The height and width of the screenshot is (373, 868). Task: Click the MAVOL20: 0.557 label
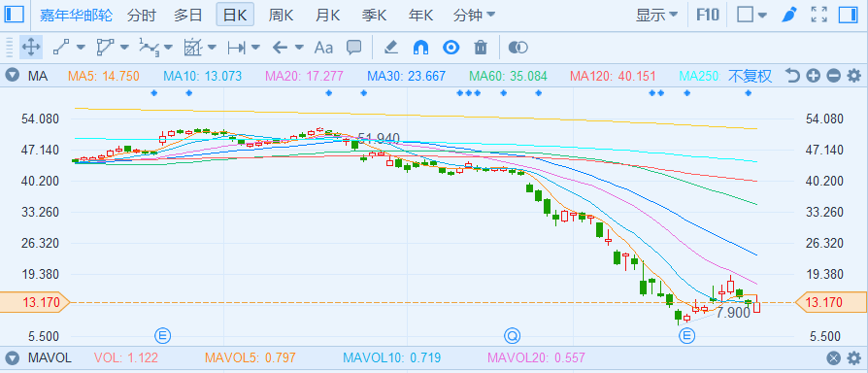pyautogui.click(x=536, y=358)
